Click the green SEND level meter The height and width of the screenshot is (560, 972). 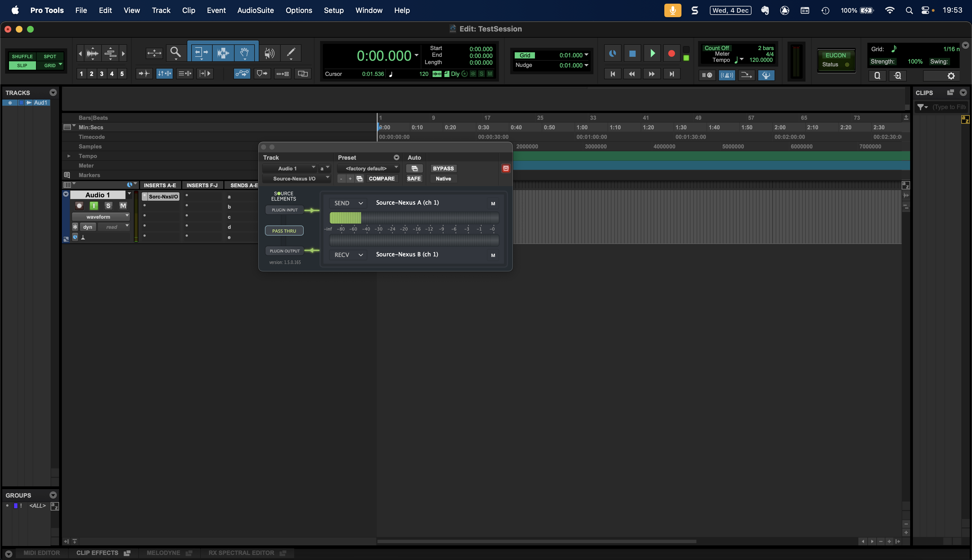pyautogui.click(x=345, y=218)
